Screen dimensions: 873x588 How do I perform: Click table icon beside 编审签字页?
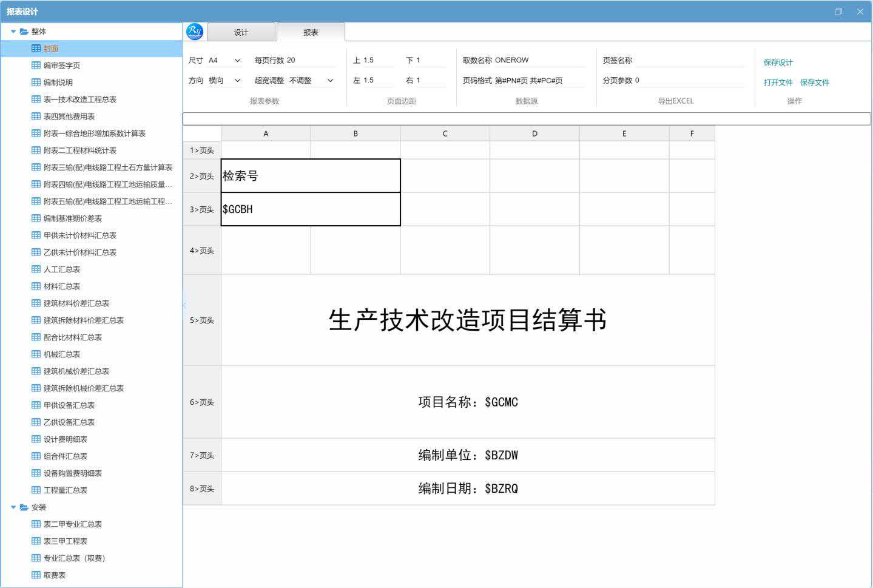click(36, 66)
